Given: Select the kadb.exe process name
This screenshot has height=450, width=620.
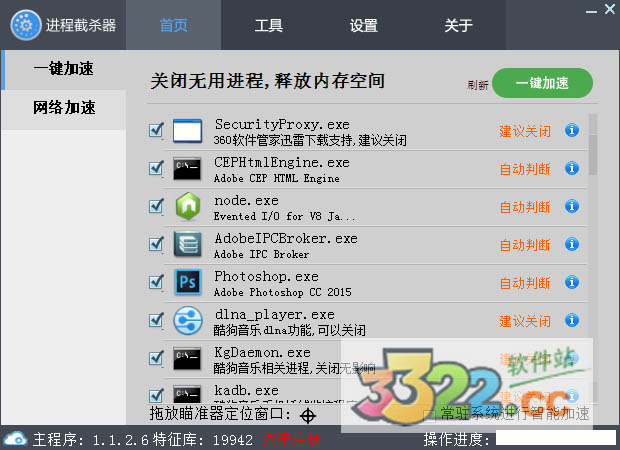Looking at the screenshot, I should pos(246,390).
